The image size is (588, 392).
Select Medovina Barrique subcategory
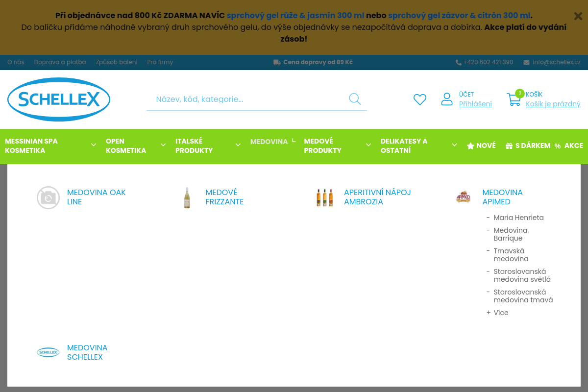[511, 234]
